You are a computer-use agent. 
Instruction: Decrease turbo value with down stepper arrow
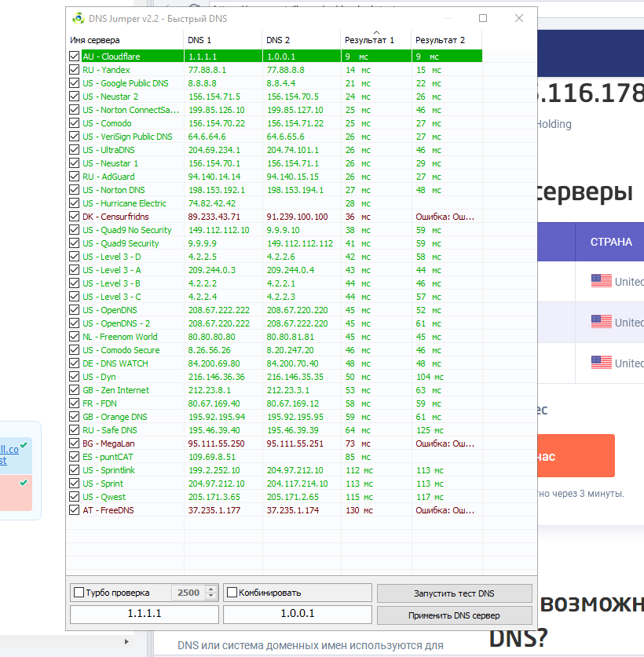pos(211,596)
